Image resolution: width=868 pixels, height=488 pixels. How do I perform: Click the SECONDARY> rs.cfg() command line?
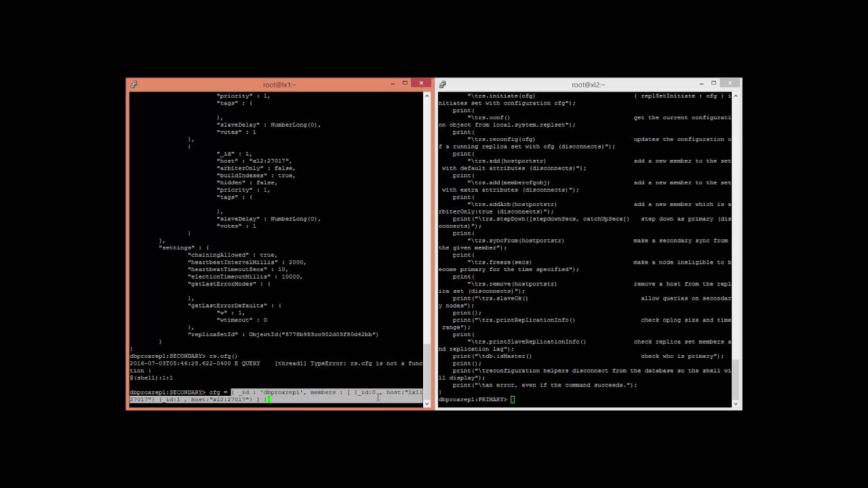[184, 356]
